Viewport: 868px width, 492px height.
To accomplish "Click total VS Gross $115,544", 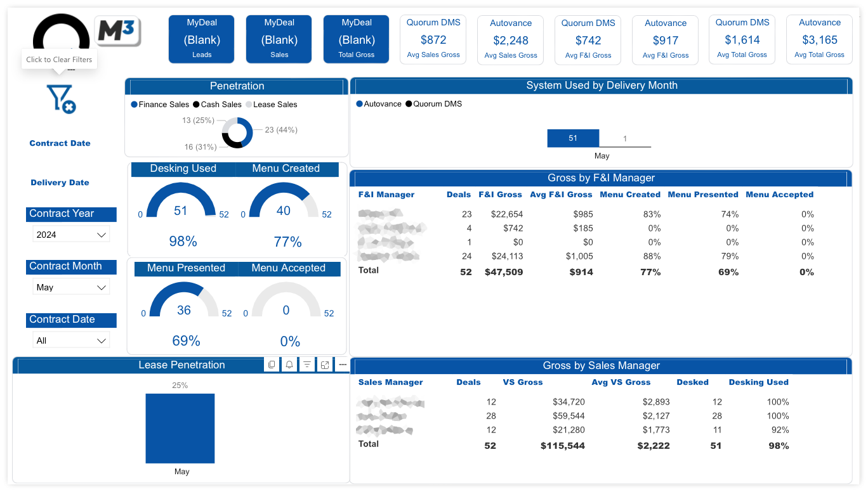I will (x=563, y=446).
